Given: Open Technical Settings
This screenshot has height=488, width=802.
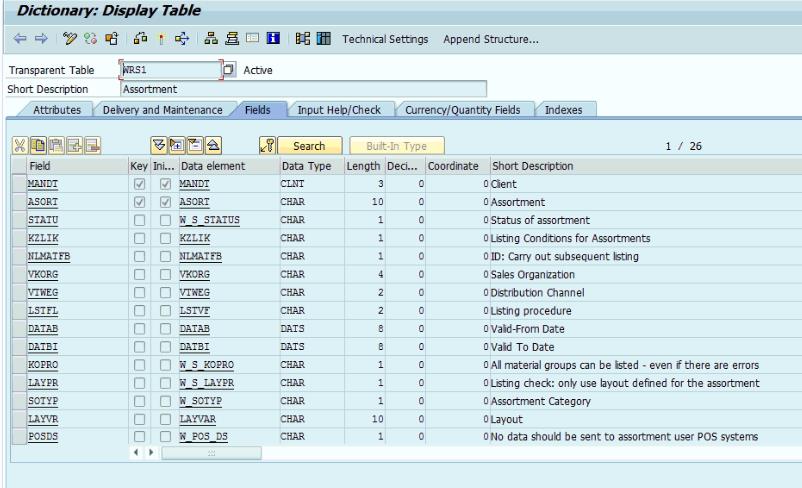Looking at the screenshot, I should pyautogui.click(x=386, y=40).
